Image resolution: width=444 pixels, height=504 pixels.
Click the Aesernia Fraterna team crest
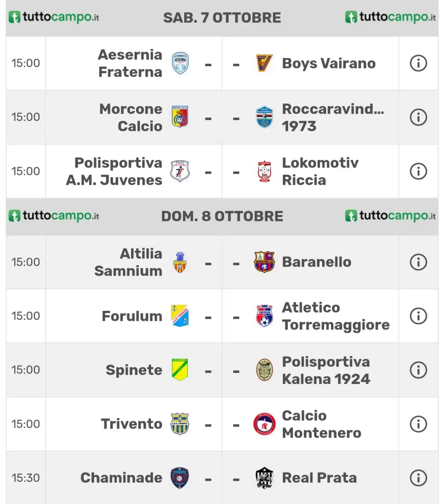[x=180, y=63]
